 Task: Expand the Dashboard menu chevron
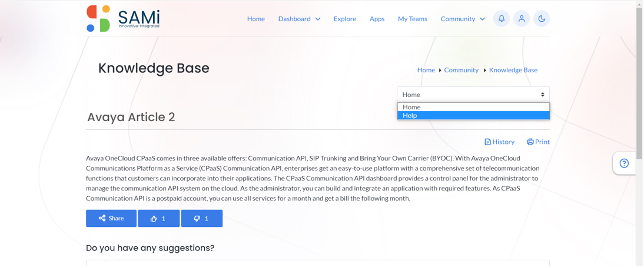318,19
